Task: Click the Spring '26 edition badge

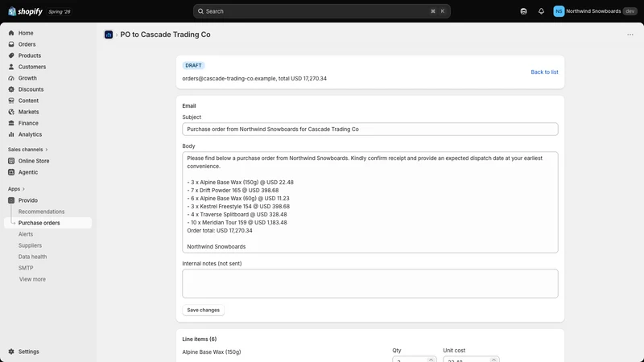Action: pos(60,11)
